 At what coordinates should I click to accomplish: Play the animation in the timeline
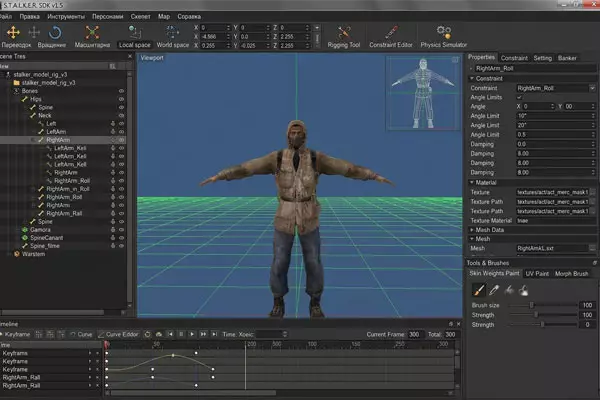(192, 334)
